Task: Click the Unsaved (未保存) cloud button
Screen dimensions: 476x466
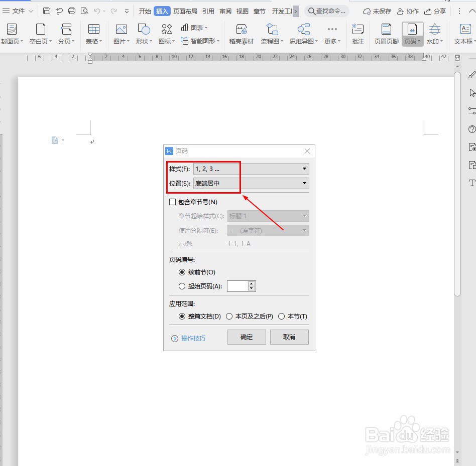Action: [377, 11]
